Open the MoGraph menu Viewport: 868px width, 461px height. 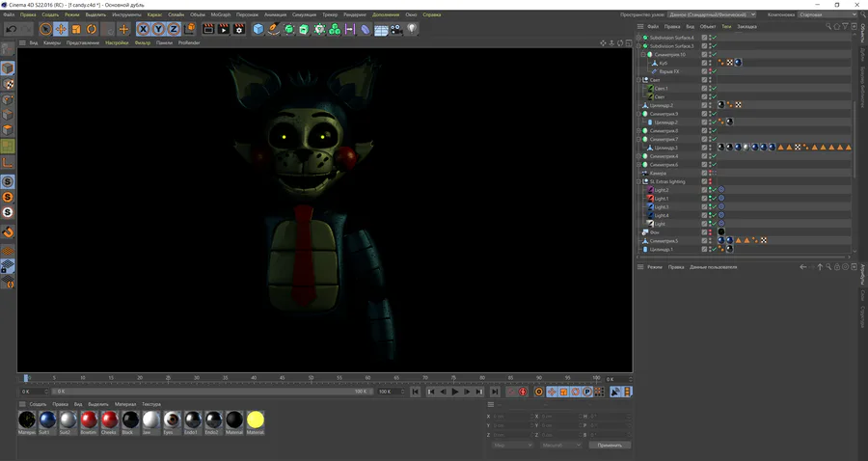[x=220, y=14]
